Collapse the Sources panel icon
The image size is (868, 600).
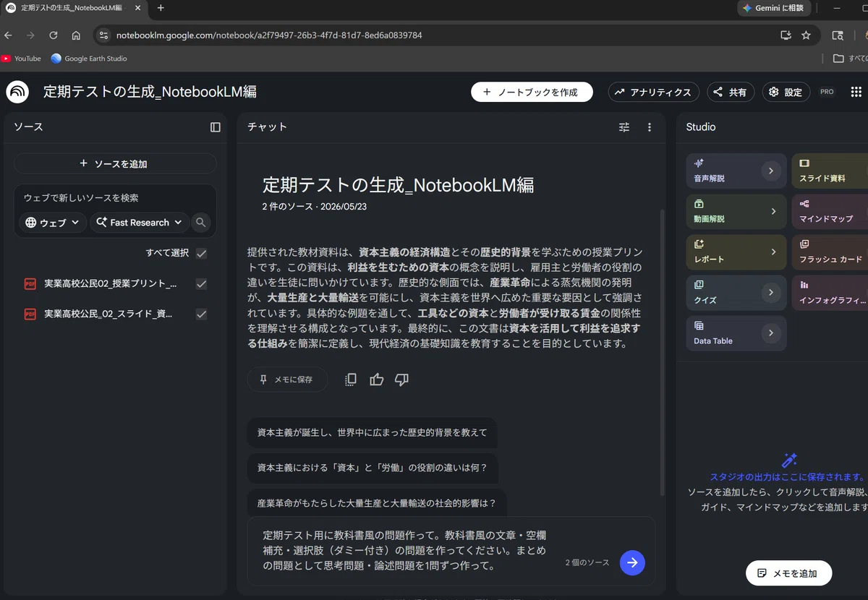click(216, 127)
